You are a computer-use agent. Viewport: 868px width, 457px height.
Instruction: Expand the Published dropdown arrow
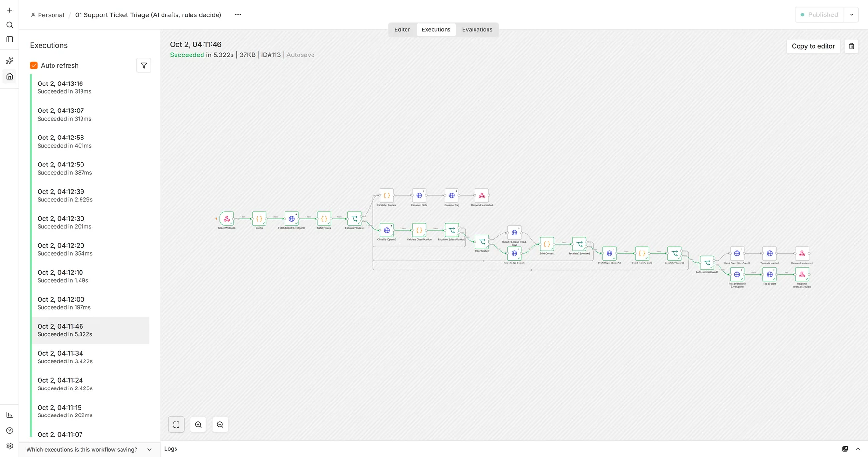click(x=852, y=15)
